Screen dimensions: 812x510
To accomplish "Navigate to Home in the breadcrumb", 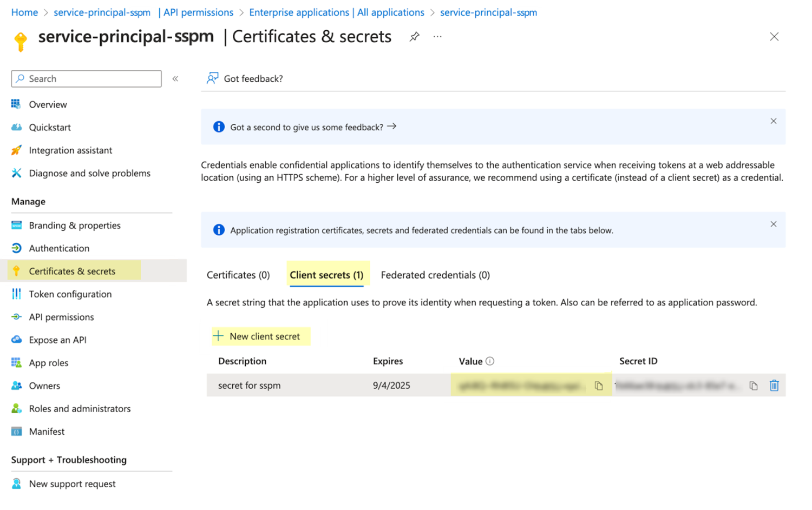I will [24, 12].
